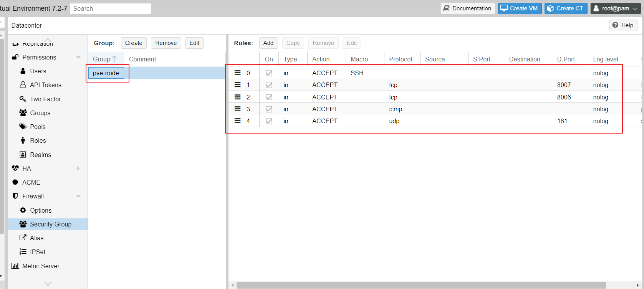The height and width of the screenshot is (289, 644).
Task: Open the IPSet list
Action: pos(38,252)
